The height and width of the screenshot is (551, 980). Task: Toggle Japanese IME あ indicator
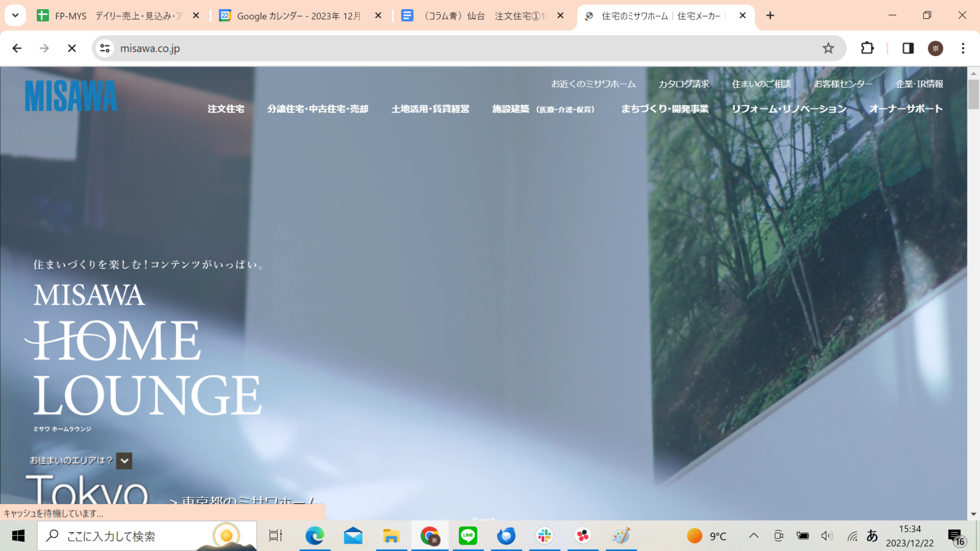coord(872,536)
